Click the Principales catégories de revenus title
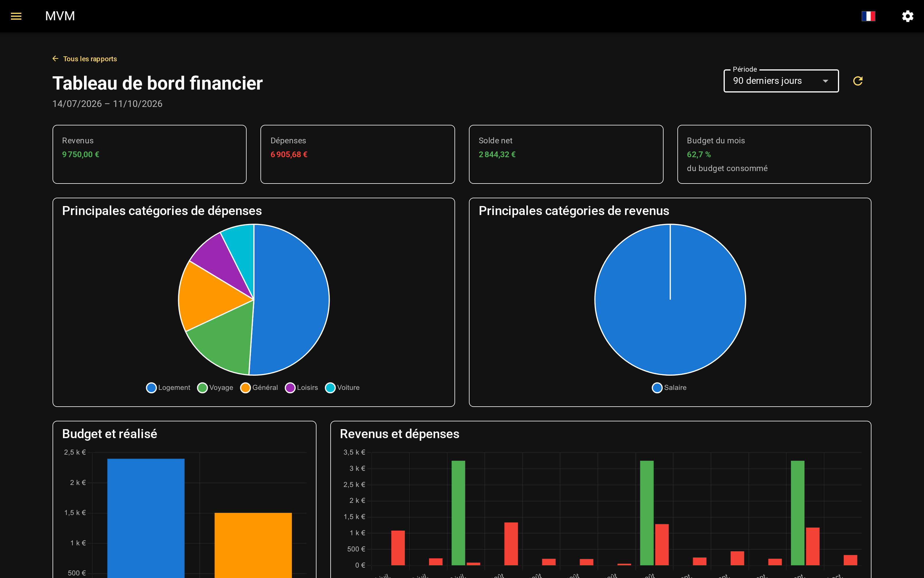Screen dimensions: 924x578 coord(574,211)
